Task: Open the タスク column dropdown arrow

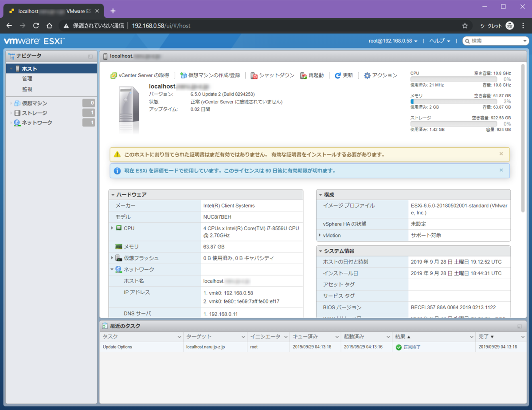Action: 179,337
